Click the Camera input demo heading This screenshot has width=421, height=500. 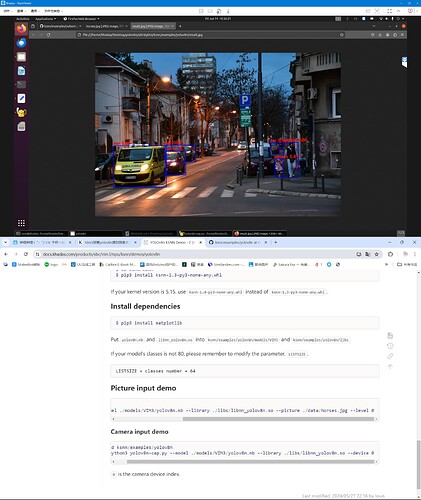click(x=139, y=432)
